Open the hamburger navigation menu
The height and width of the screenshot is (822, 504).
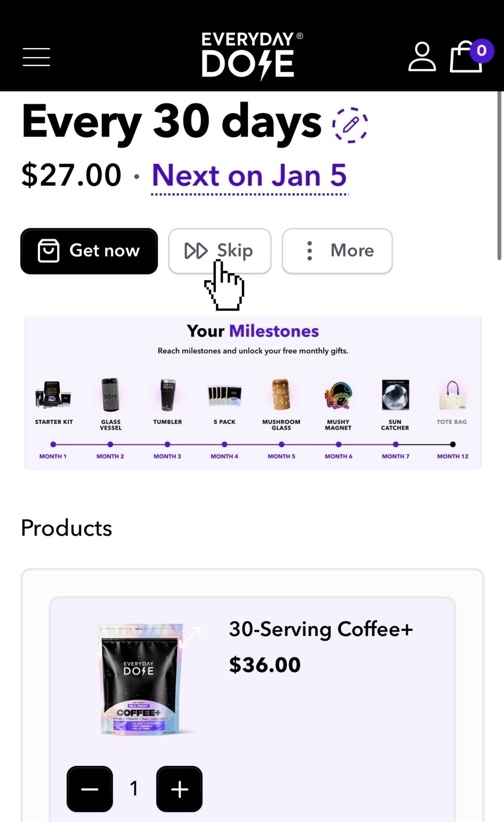(x=36, y=57)
